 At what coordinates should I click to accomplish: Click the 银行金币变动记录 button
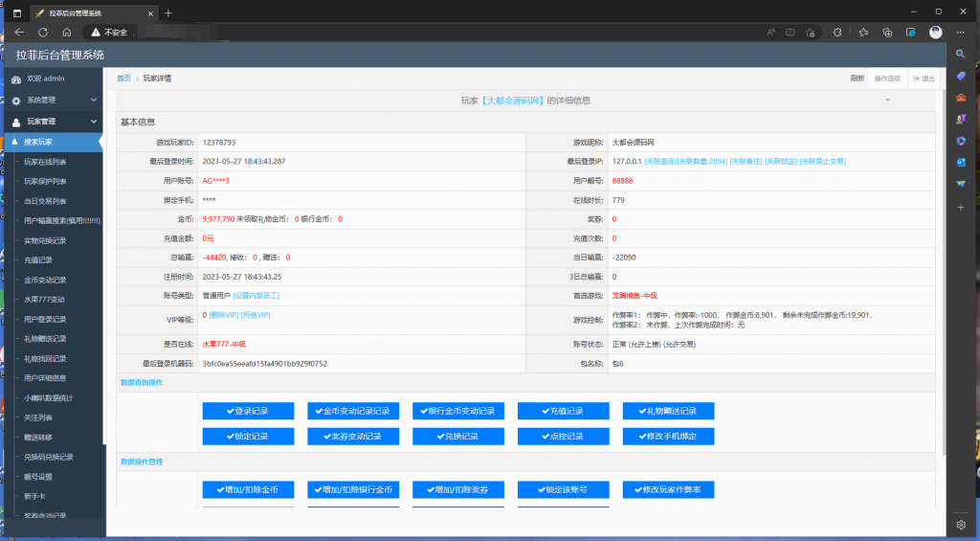pos(458,411)
